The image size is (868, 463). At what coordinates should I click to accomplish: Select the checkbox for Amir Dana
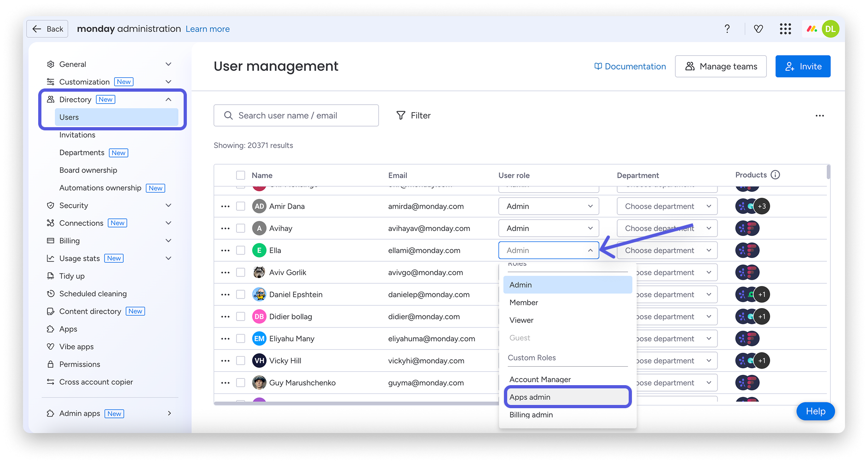point(241,206)
